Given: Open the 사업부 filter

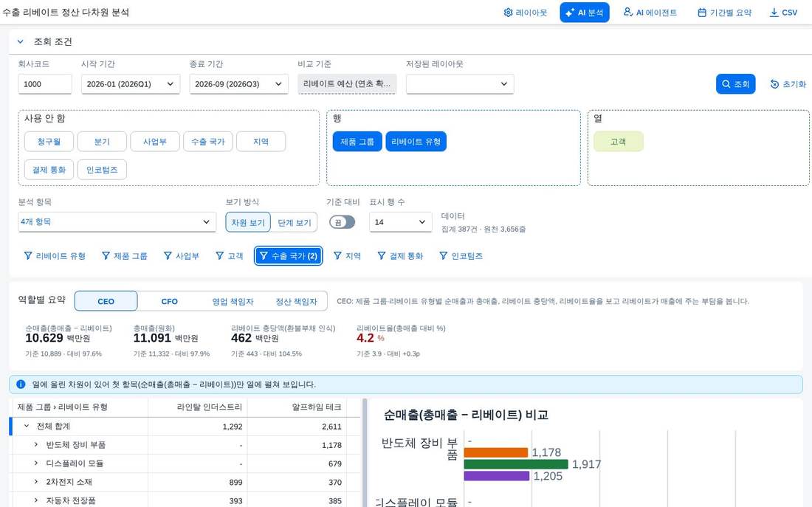Looking at the screenshot, I should tap(182, 256).
